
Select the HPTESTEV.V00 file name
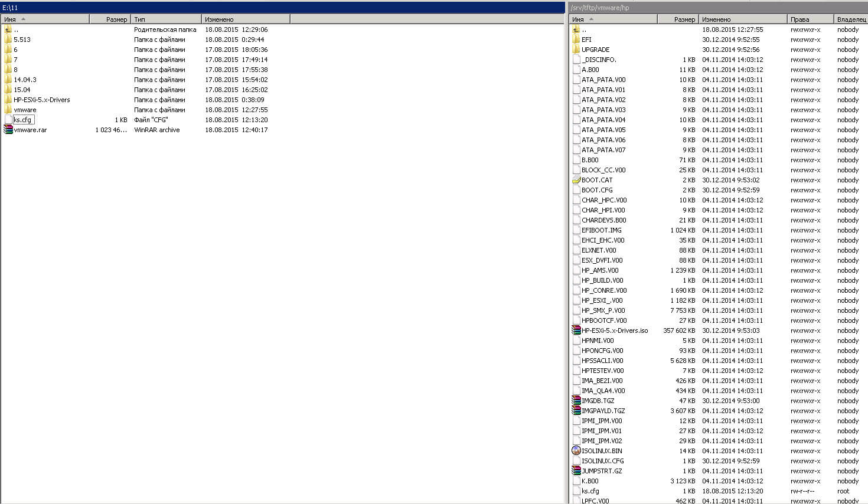point(602,371)
